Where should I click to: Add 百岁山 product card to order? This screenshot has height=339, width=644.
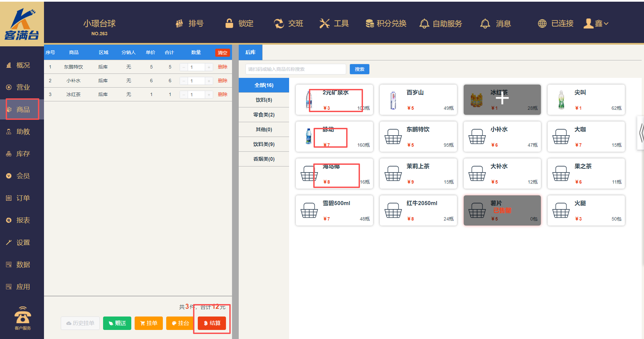click(x=418, y=100)
